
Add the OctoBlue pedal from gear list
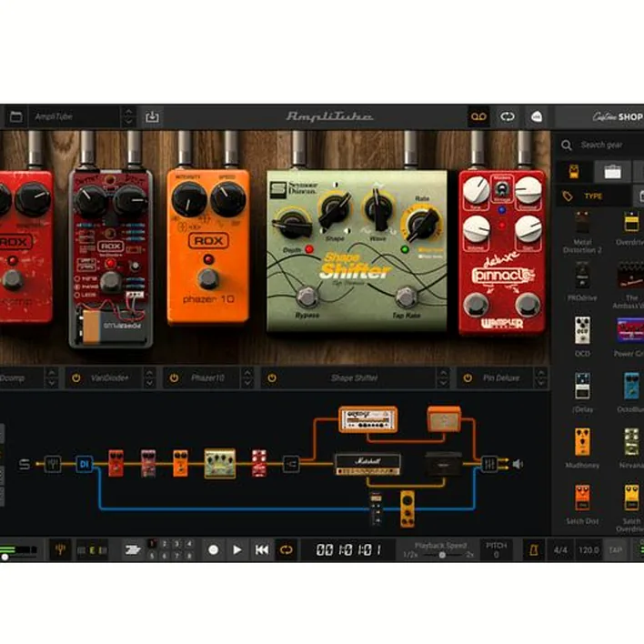(631, 386)
